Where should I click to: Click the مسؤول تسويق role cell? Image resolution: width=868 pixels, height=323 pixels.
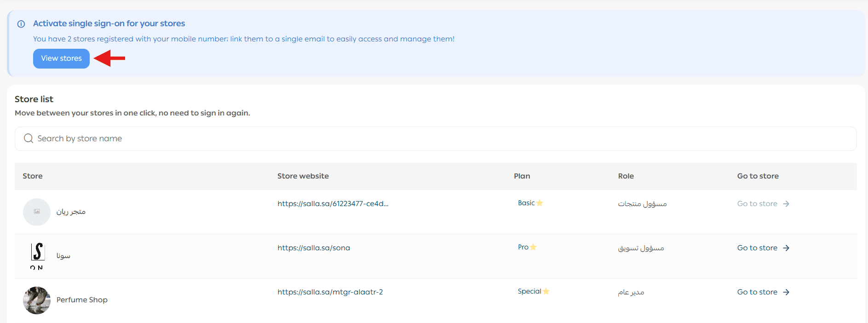(x=641, y=248)
